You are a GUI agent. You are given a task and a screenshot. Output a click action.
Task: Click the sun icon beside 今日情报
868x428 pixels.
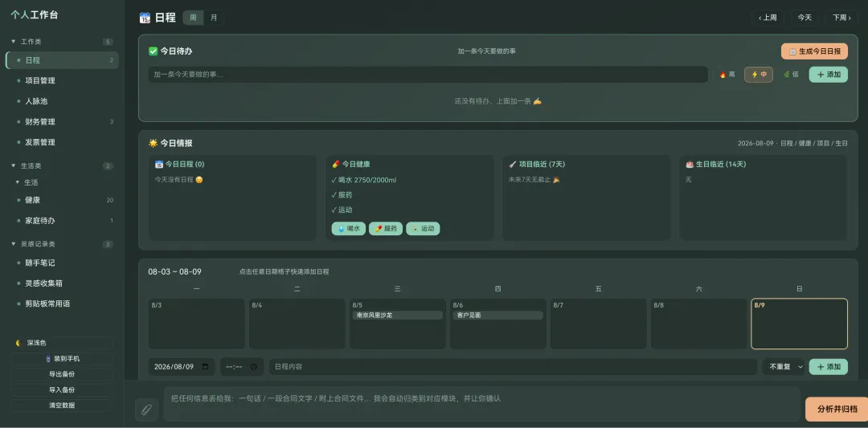coord(154,143)
